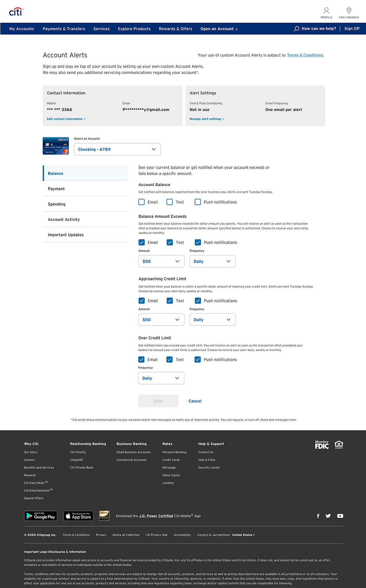366x588 pixels.
Task: Open Careers under Why Citi
Action: pyautogui.click(x=29, y=460)
